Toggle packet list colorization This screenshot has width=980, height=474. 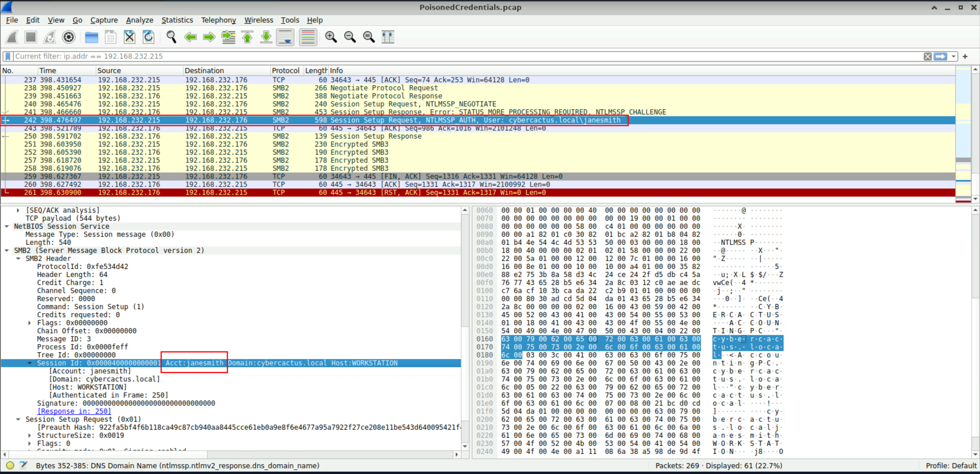pos(308,37)
